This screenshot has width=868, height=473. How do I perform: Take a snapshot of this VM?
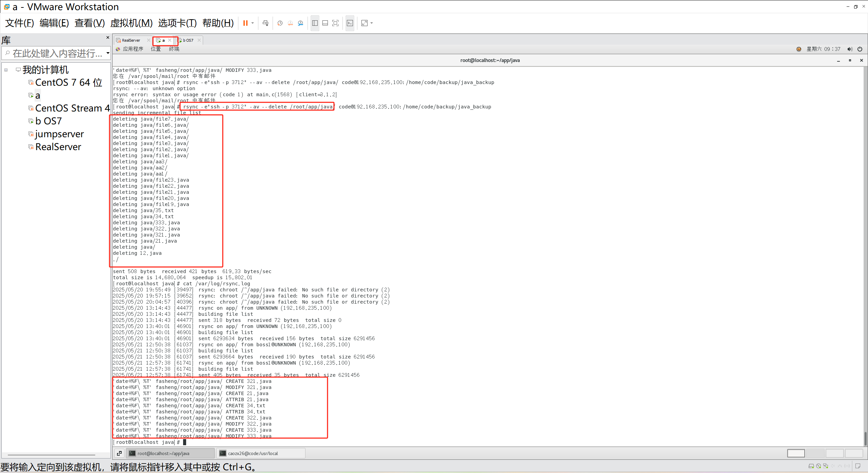click(280, 23)
